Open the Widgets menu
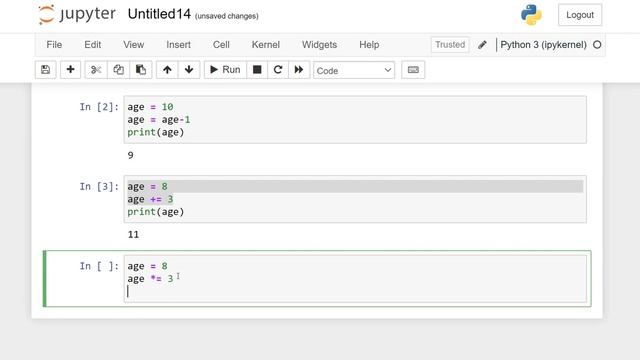 320,45
